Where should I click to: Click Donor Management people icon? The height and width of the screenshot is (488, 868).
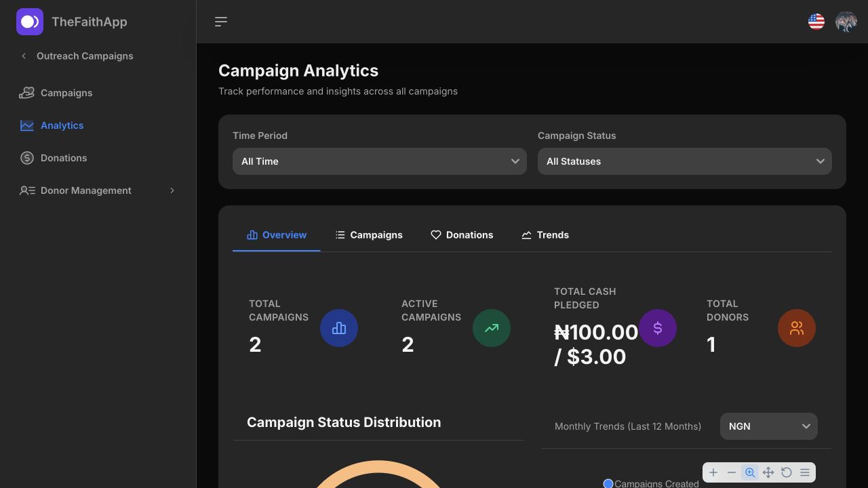[x=27, y=190]
